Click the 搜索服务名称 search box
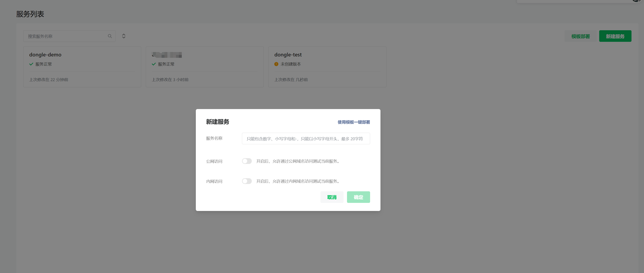This screenshot has width=644, height=273. [x=69, y=36]
